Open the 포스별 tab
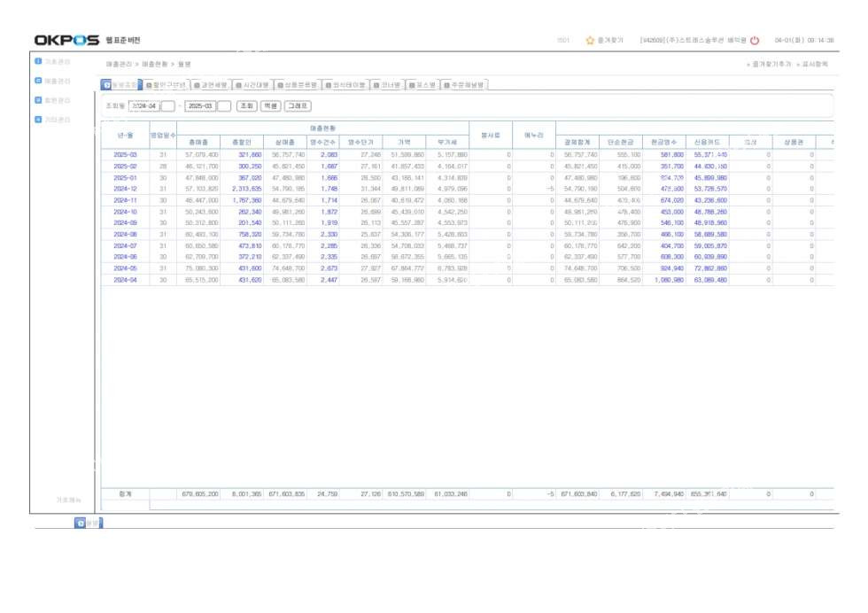 click(427, 85)
